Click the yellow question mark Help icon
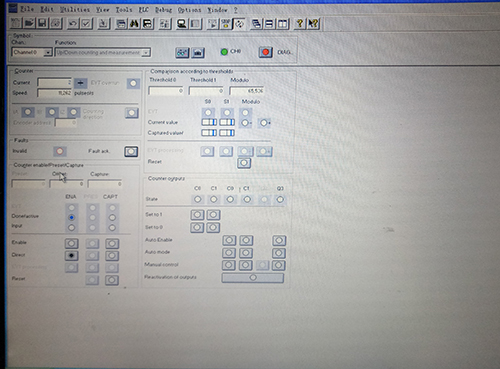The image size is (500, 369). (300, 24)
